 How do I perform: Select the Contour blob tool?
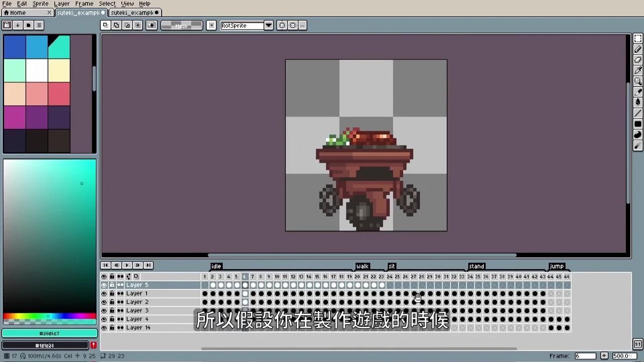[638, 135]
